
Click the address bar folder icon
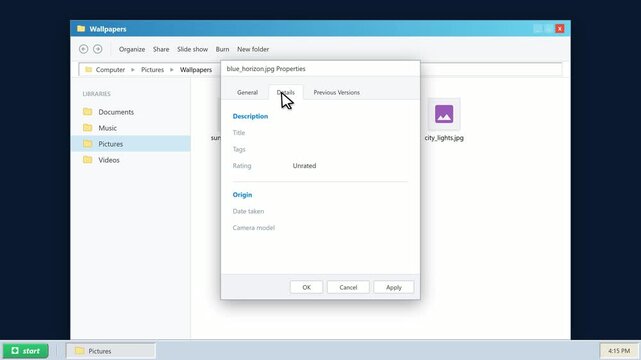[x=88, y=69]
